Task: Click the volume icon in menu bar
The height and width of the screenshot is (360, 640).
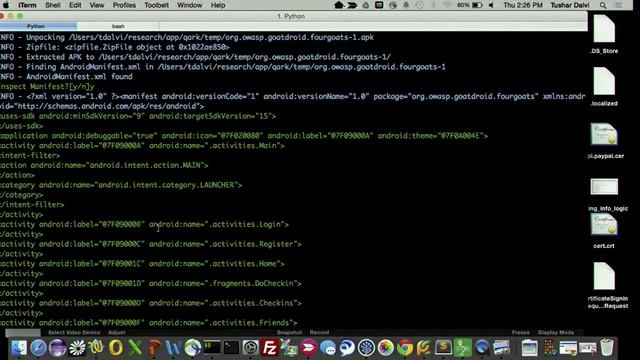Action: point(491,5)
